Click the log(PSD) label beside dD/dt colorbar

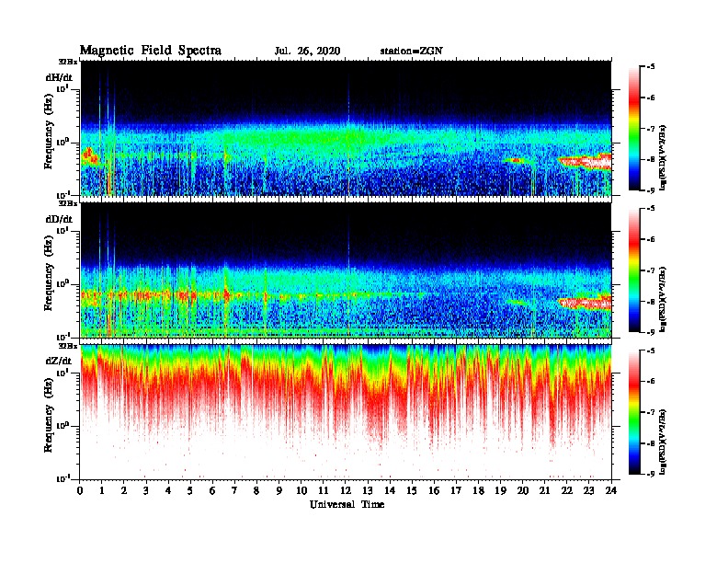tap(664, 299)
